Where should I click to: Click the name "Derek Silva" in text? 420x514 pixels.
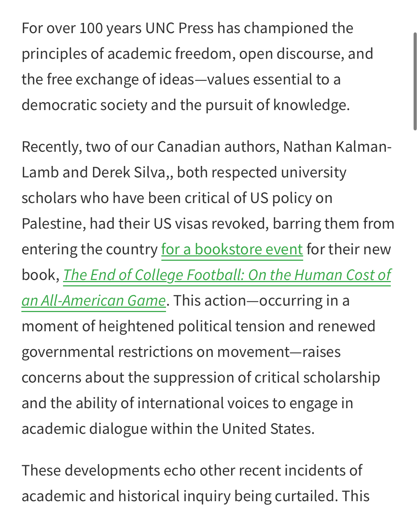point(129,172)
